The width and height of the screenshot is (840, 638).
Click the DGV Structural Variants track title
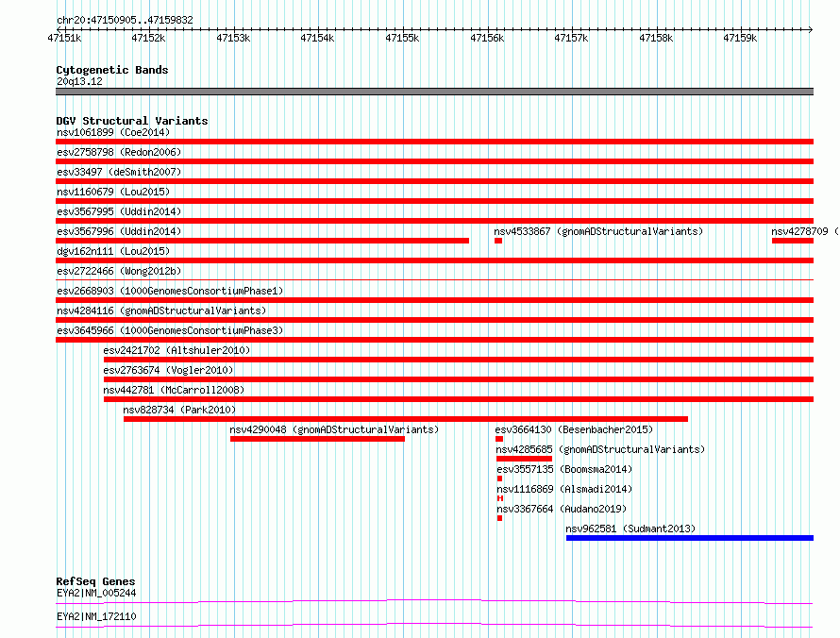[x=132, y=121]
